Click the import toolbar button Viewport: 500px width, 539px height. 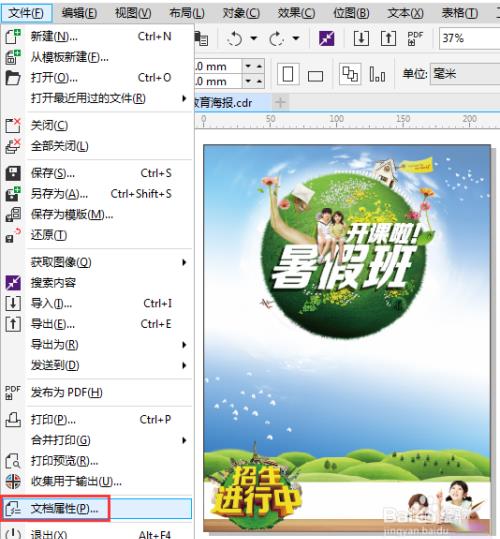tap(361, 38)
